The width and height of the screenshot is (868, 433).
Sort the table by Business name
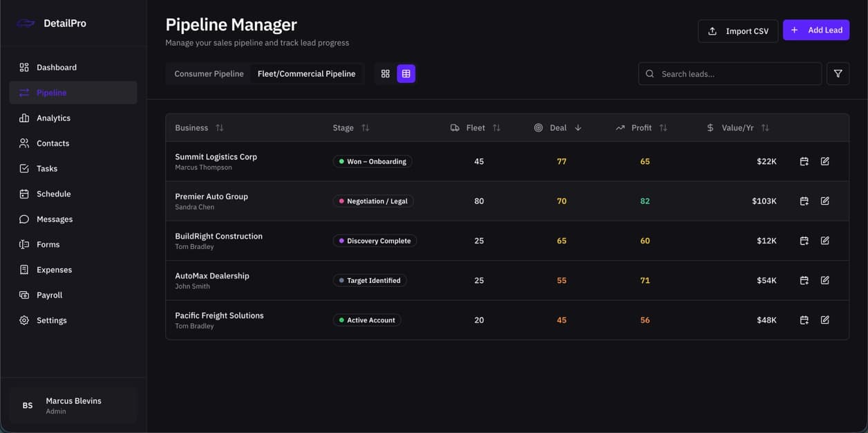219,127
